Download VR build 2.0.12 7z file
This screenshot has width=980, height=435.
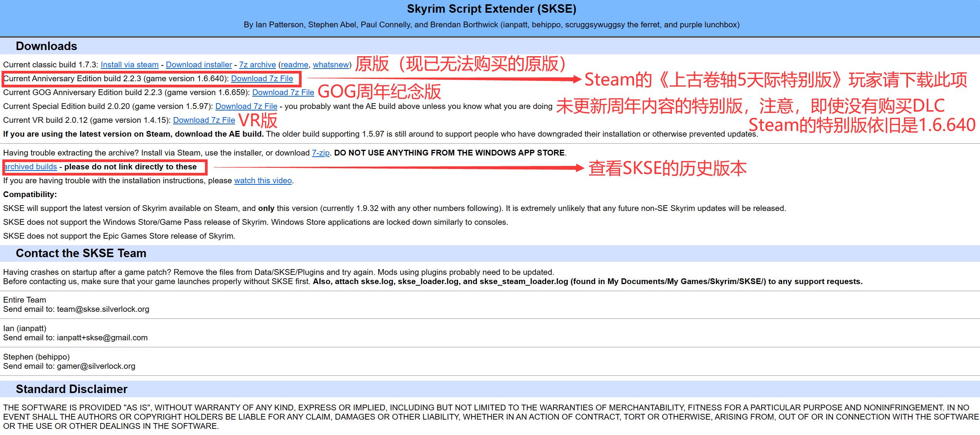coord(204,120)
